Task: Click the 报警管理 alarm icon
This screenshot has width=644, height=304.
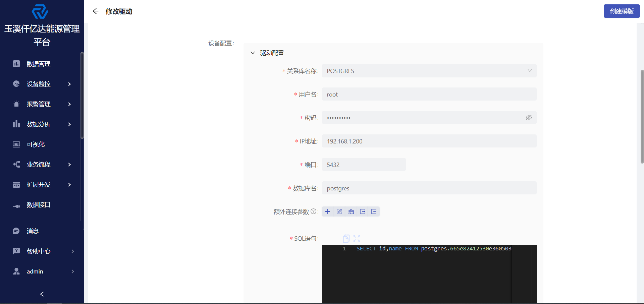Action: pyautogui.click(x=16, y=104)
